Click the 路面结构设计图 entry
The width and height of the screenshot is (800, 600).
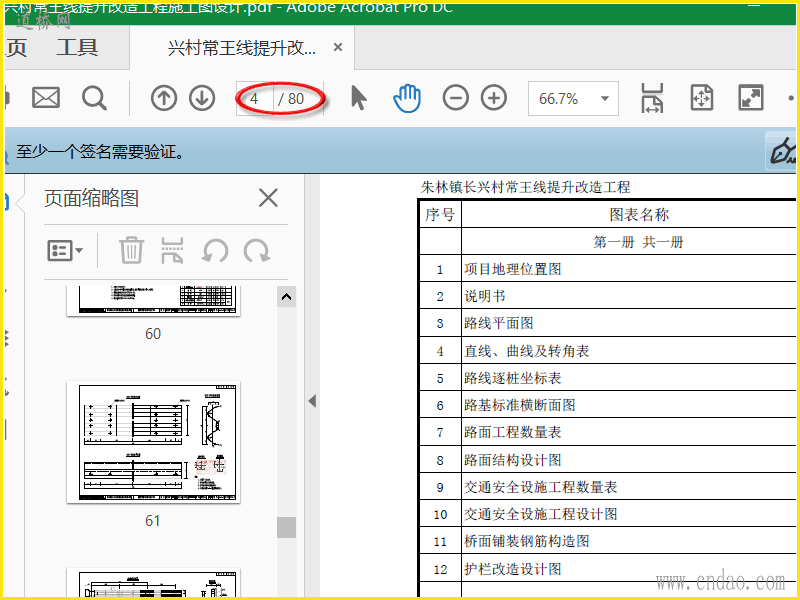pos(512,460)
